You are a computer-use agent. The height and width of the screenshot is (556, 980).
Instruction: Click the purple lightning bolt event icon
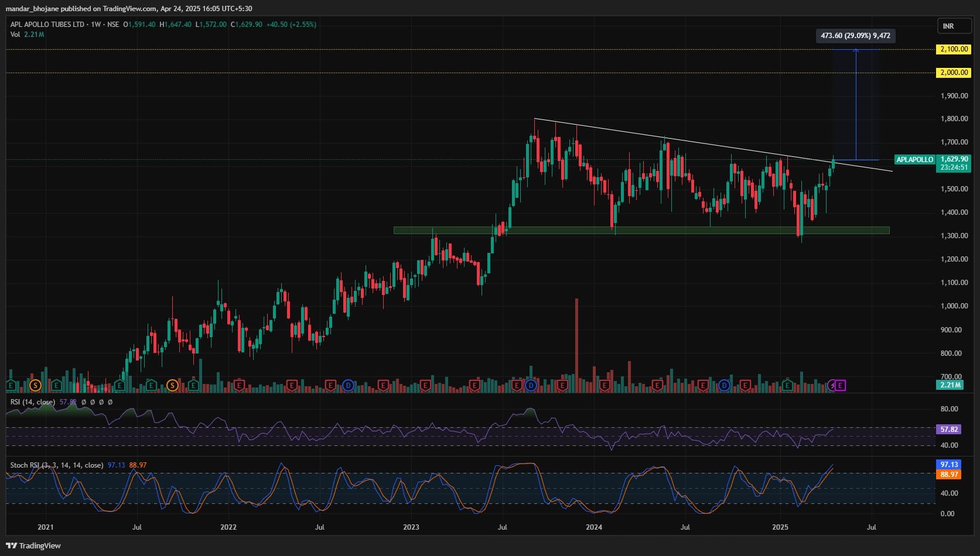(832, 385)
